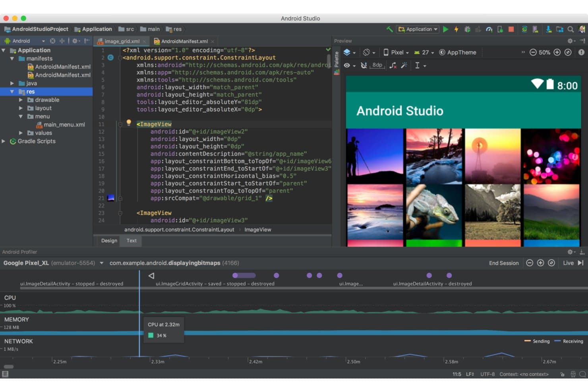Open the SDK Manager download icon
The height and width of the screenshot is (392, 588).
click(548, 29)
